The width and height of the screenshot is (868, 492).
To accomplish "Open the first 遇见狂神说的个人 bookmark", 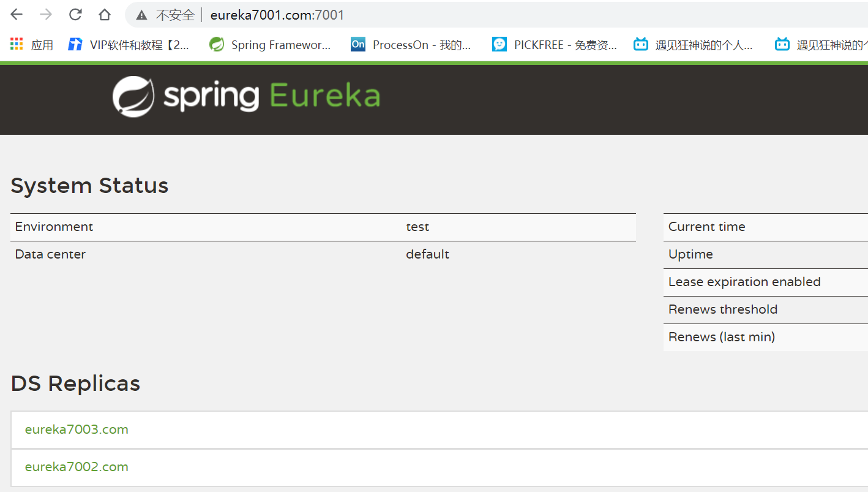I will click(693, 45).
